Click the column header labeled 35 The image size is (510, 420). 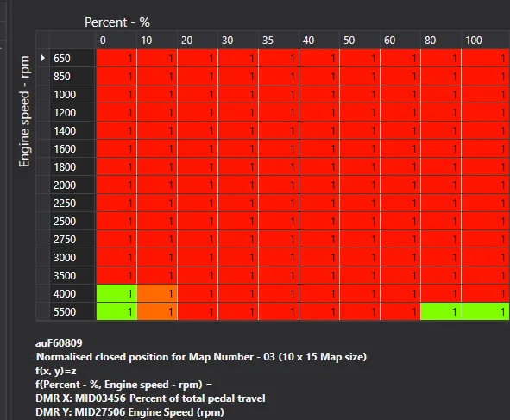pos(279,41)
